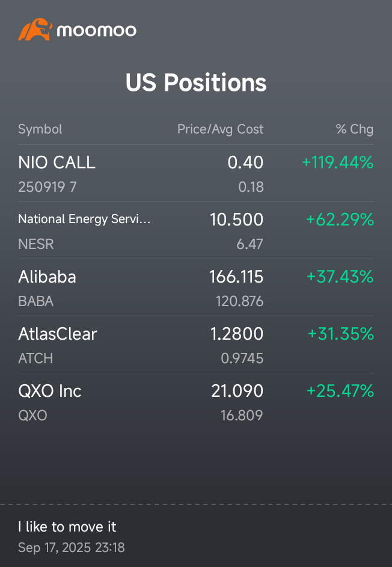Expand the National Energy Servi... truncated name

click(84, 219)
